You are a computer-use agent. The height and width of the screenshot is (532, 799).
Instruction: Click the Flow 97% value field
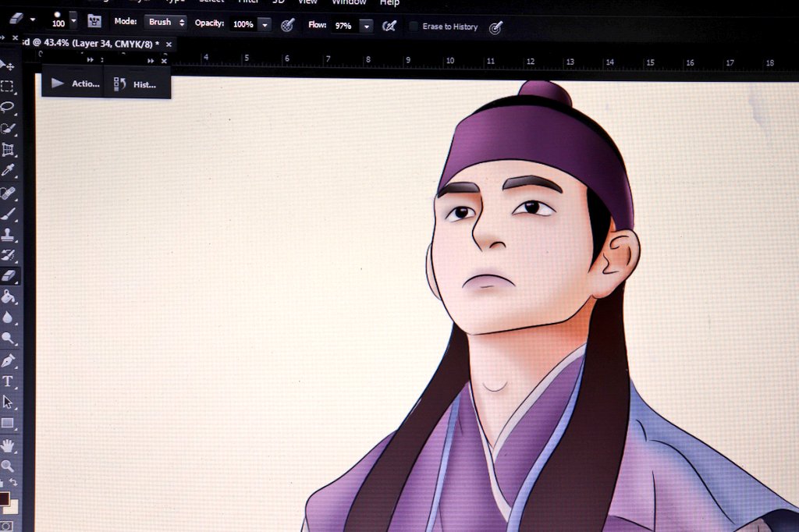pos(344,26)
